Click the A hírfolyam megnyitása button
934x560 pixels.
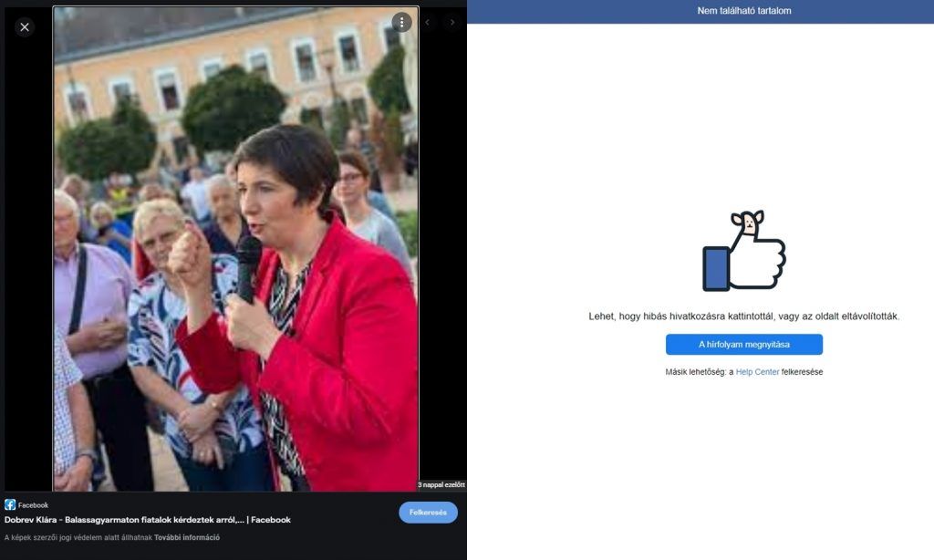744,345
